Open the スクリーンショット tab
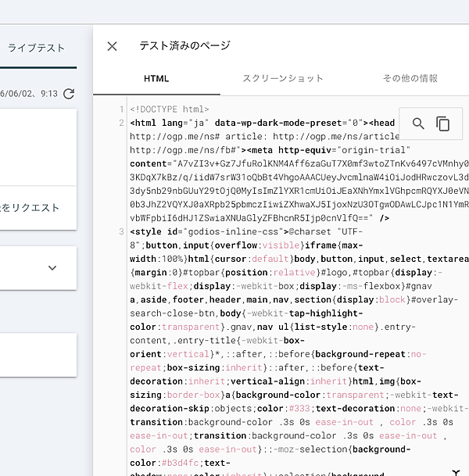This screenshot has height=476, width=469. tap(283, 79)
